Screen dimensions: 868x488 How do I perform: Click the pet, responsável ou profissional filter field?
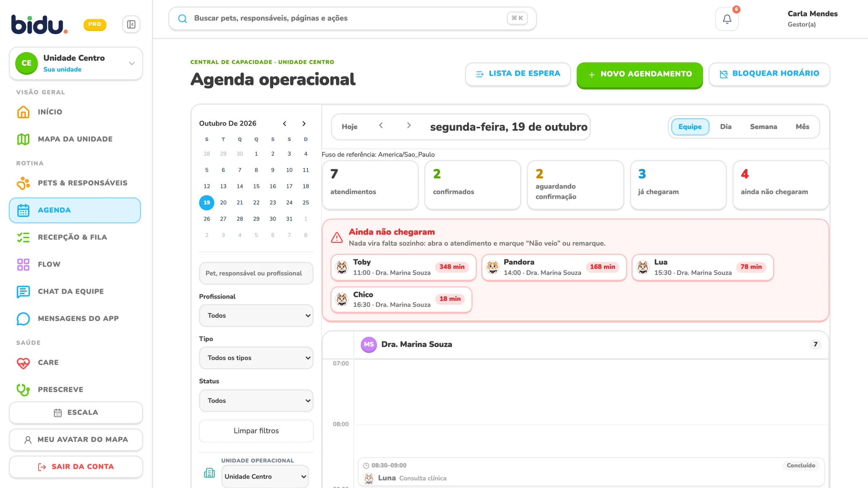tap(256, 273)
